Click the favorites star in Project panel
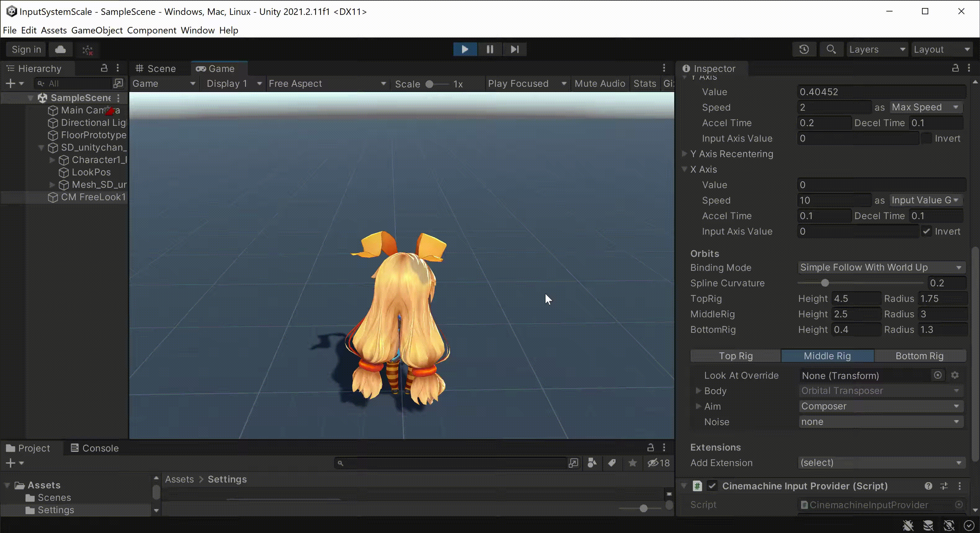 click(632, 463)
